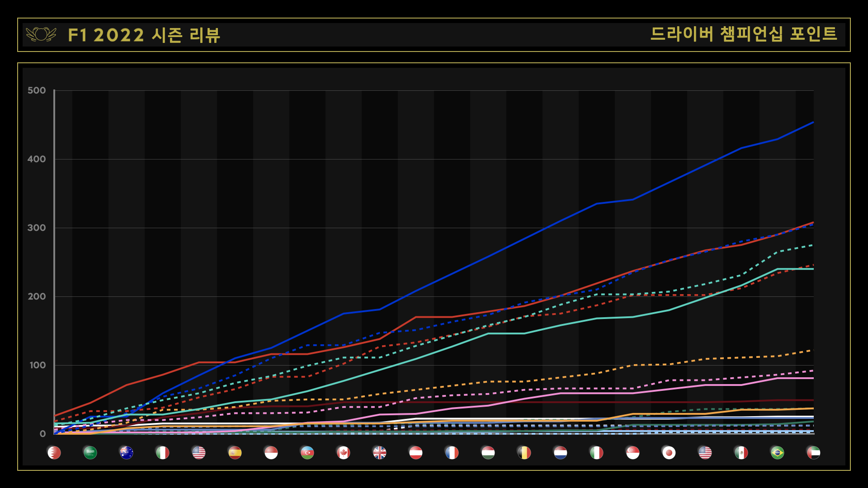Click the Azerbaijan flag icon
Viewport: 868px width, 488px height.
pyautogui.click(x=307, y=452)
